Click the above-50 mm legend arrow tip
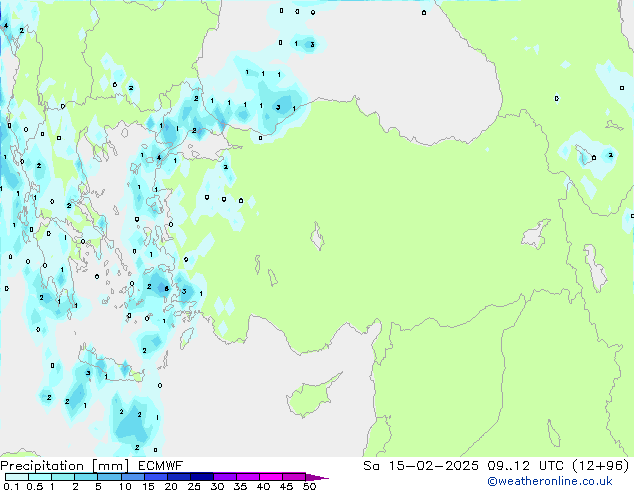Screen dimensions: 634x490 click(x=317, y=478)
